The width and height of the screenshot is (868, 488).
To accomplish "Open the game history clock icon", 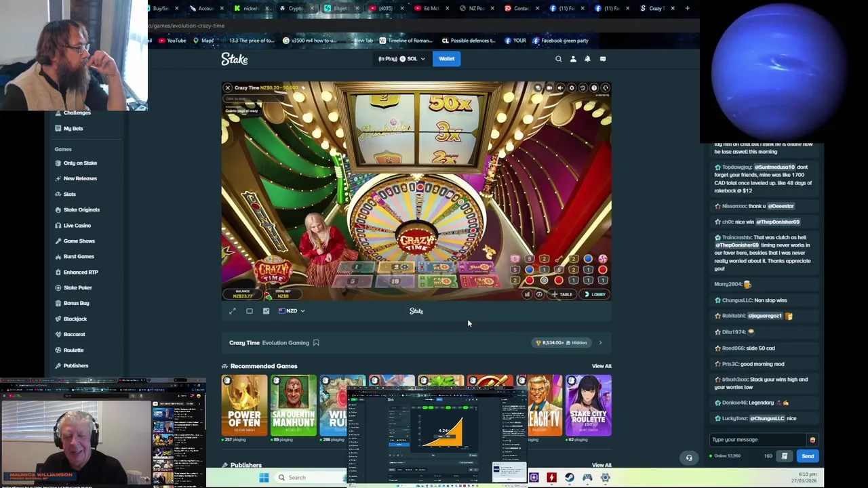I will [x=583, y=87].
